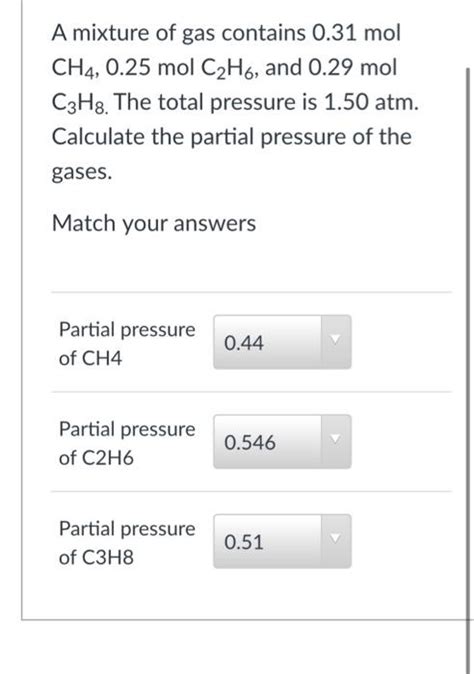Select the 0.51 value in C3H8 dropdown
The width and height of the screenshot is (474, 674).
(244, 542)
